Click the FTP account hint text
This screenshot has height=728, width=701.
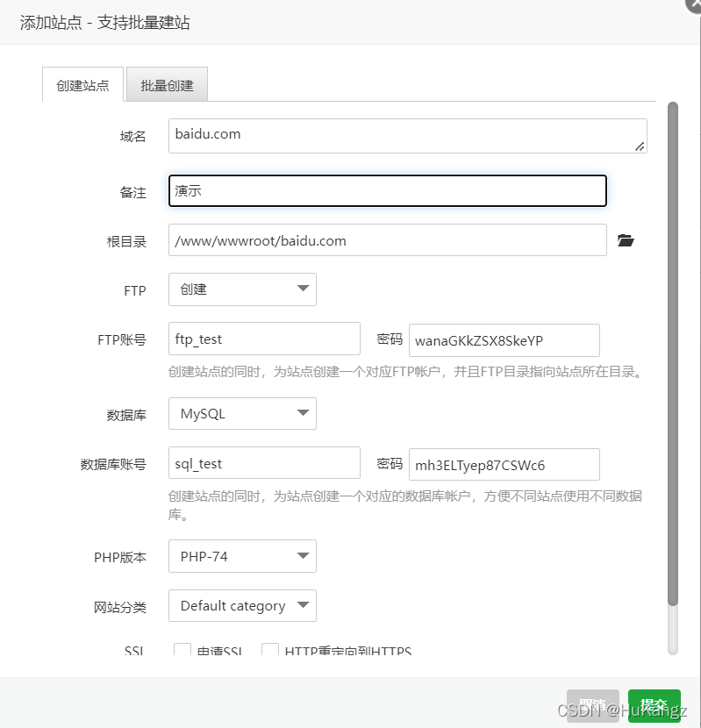tap(405, 372)
